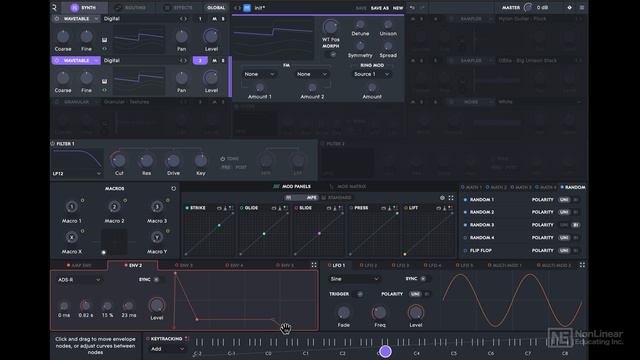Click the Strike curve preset icon
Viewport: 640px width, 360px height.
[x=219, y=208]
